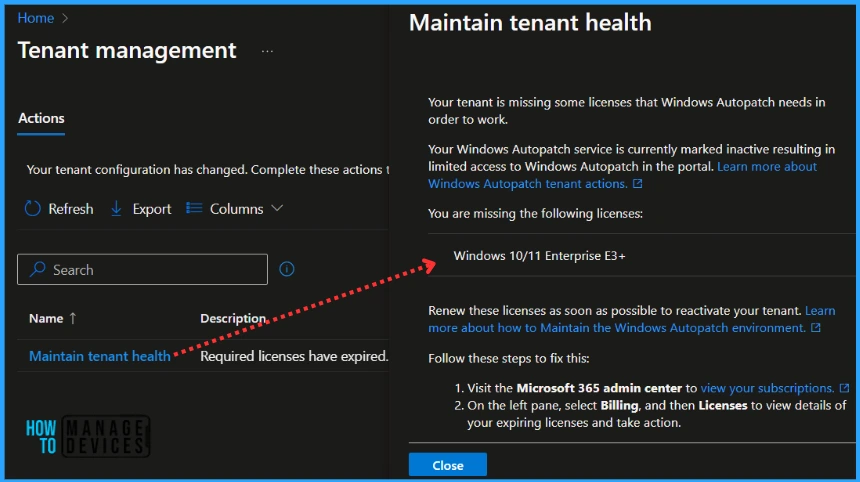This screenshot has height=482, width=860.
Task: Expand the breadcrumb chevron after Home
Action: (x=65, y=18)
